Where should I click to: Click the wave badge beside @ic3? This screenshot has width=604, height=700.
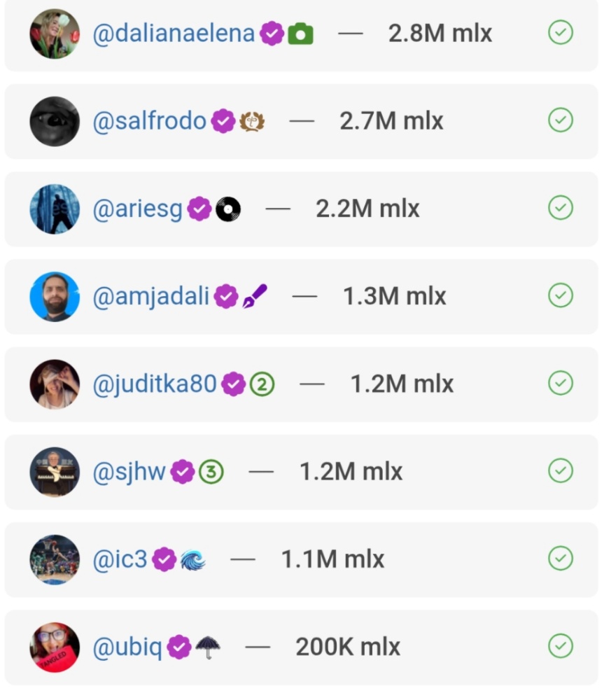pyautogui.click(x=192, y=559)
